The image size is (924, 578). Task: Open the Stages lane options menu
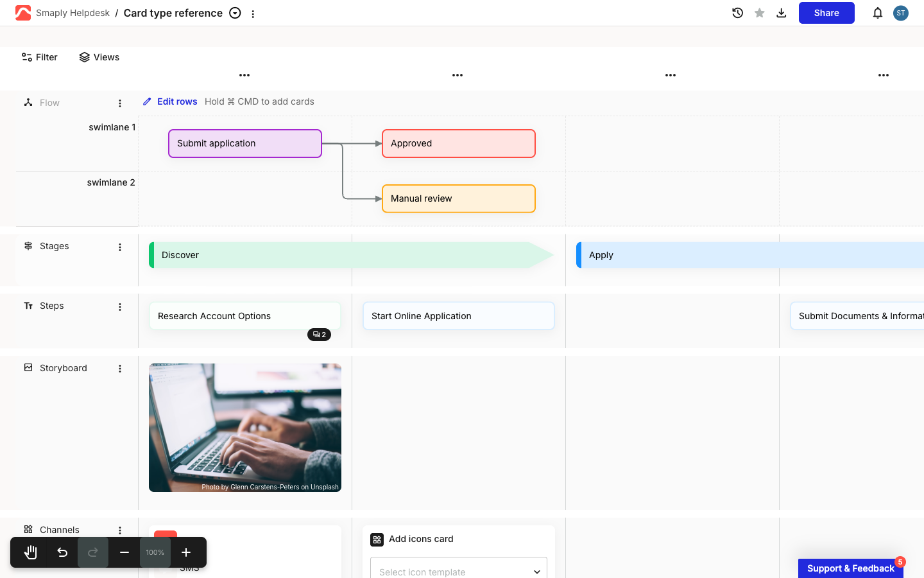pyautogui.click(x=120, y=247)
